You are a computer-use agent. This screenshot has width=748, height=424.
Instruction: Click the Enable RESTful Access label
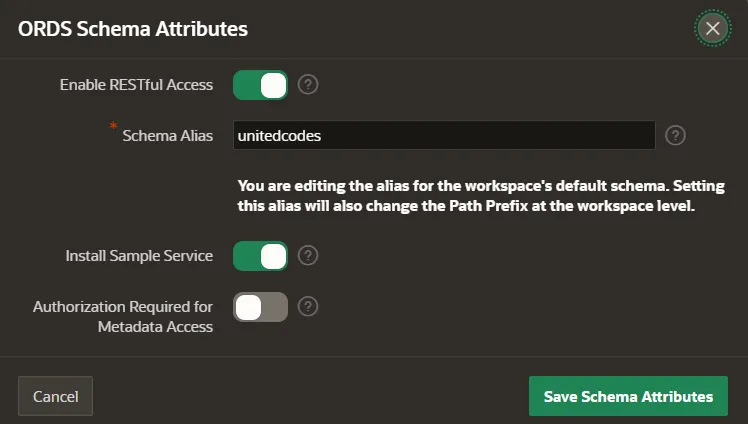point(136,85)
